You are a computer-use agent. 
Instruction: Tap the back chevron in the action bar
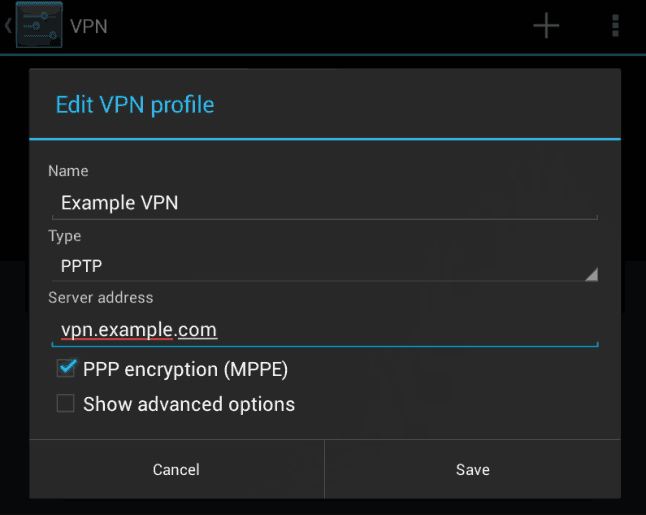8,26
